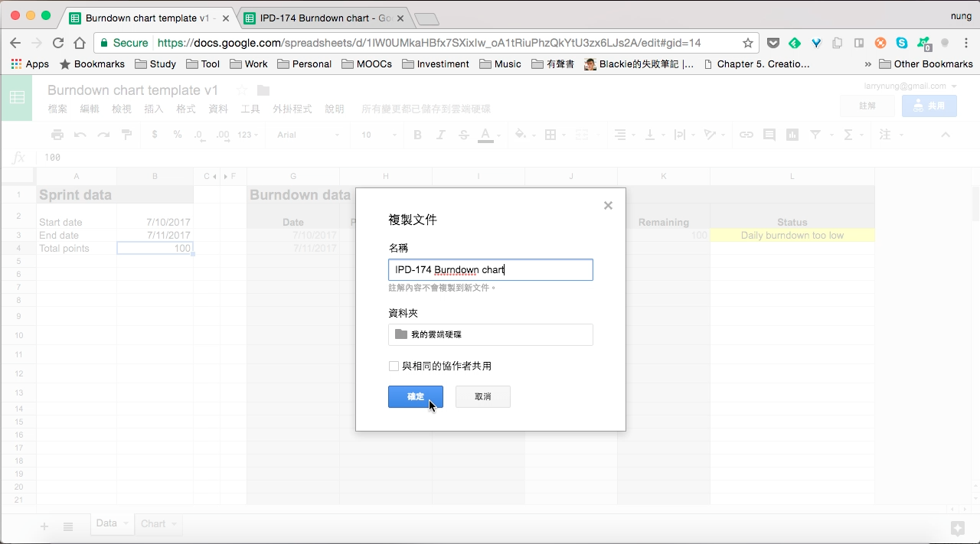This screenshot has width=980, height=544.
Task: Choose the 我的雲端硬碟 destination folder field
Action: point(491,334)
